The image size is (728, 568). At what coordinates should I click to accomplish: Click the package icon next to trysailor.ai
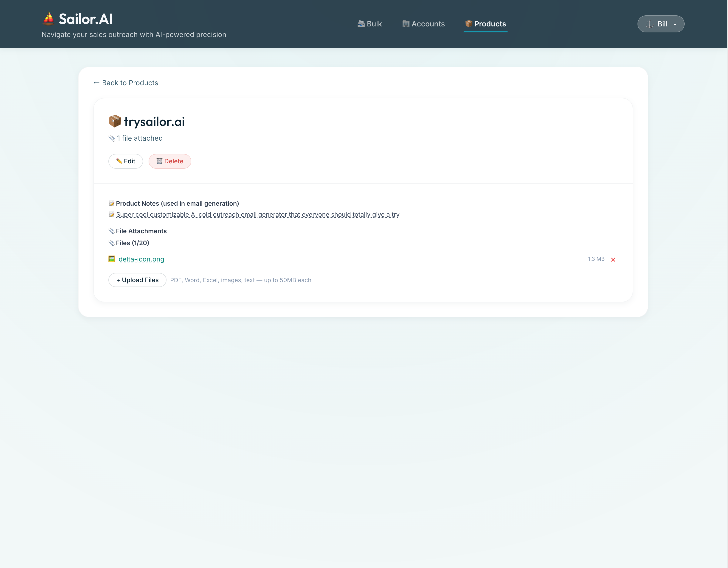115,121
